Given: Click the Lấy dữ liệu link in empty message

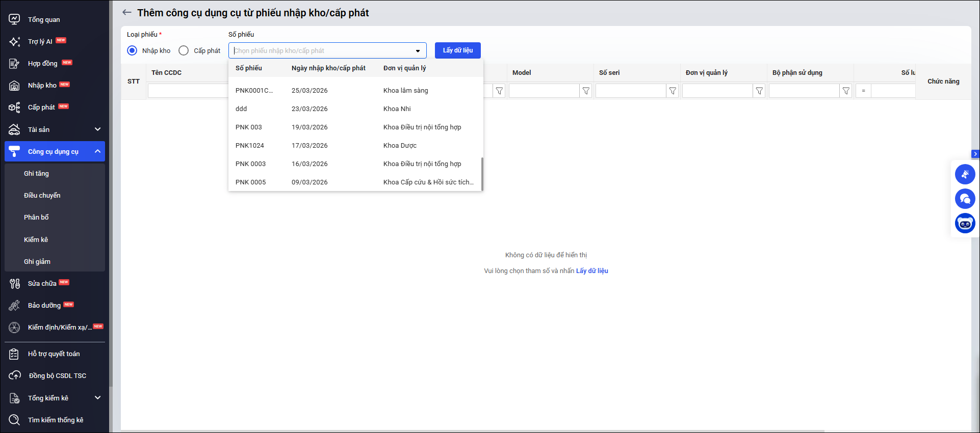Looking at the screenshot, I should (592, 271).
